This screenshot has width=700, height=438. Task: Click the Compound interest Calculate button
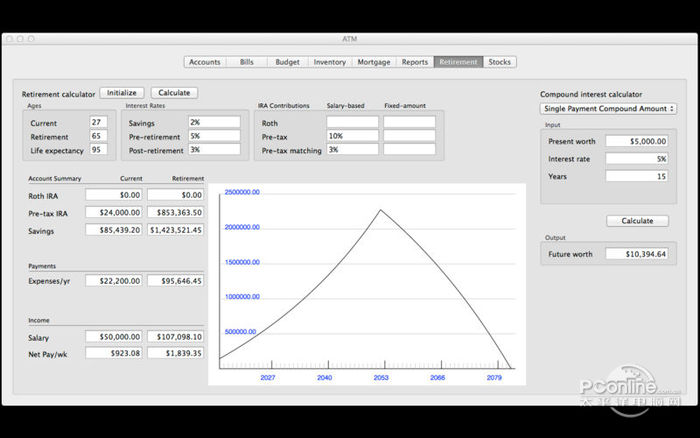pos(637,221)
